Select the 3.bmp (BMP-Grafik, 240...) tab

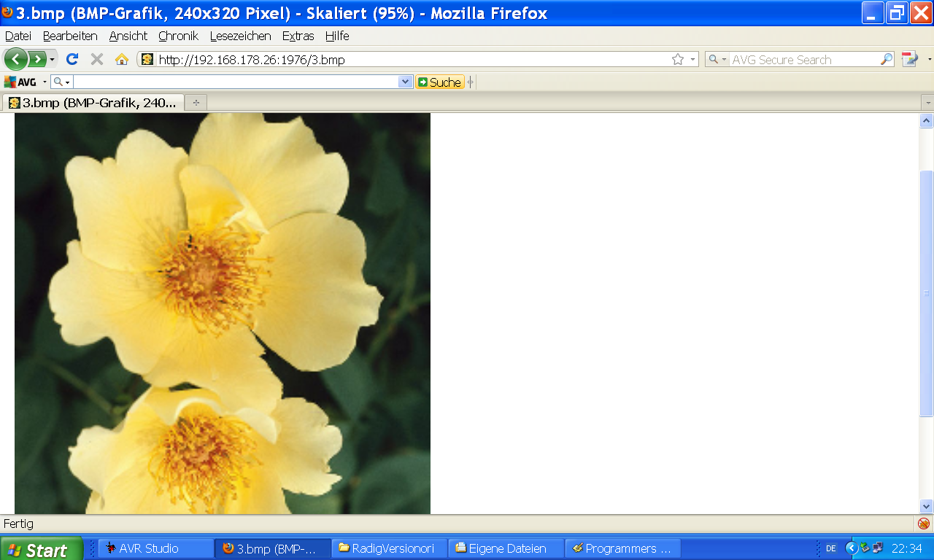pos(93,103)
